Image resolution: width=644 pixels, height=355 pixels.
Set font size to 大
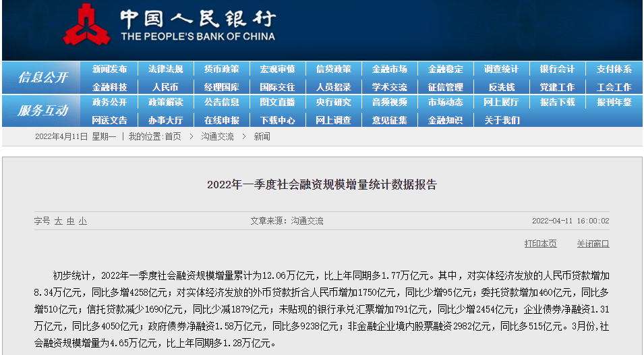tap(58, 221)
